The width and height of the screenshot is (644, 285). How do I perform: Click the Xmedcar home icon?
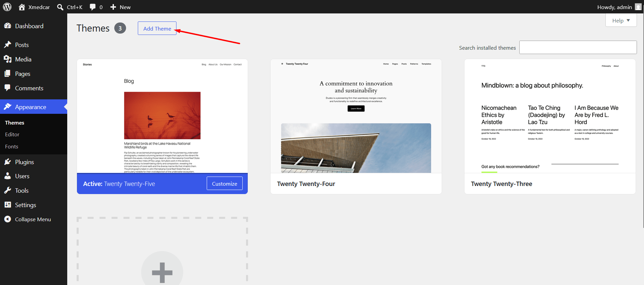[x=22, y=7]
